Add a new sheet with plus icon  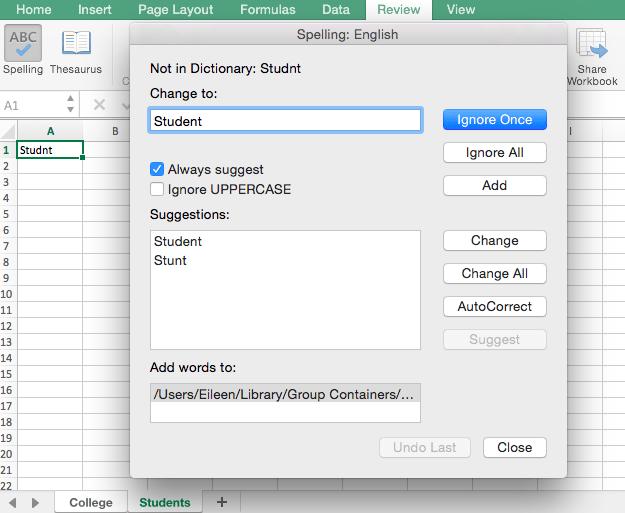pos(222,501)
